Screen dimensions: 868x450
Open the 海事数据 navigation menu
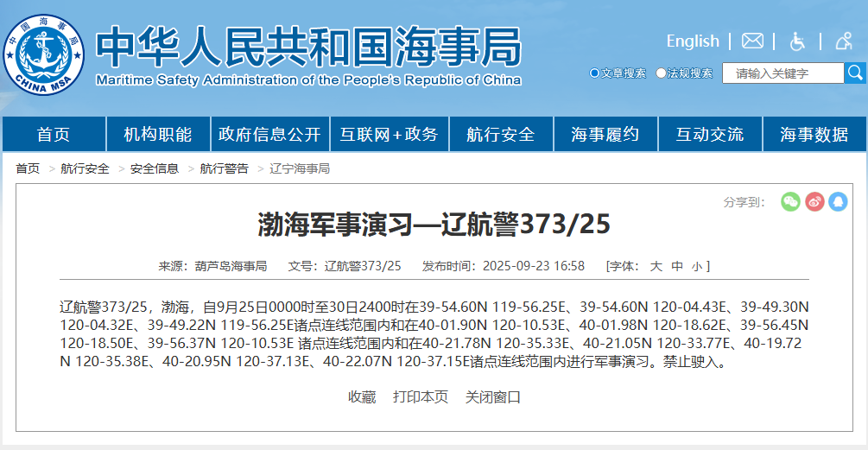pos(814,135)
